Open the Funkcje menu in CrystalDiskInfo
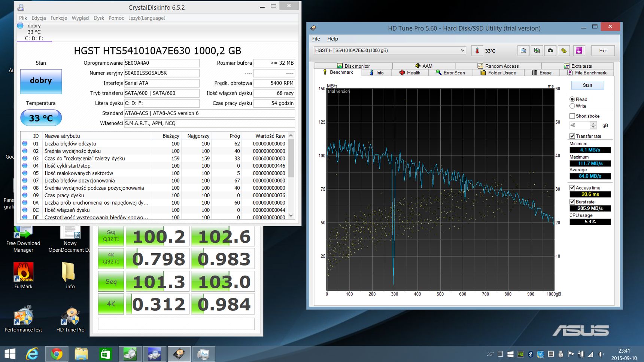Viewport: 644px width, 362px height. pos(59,18)
